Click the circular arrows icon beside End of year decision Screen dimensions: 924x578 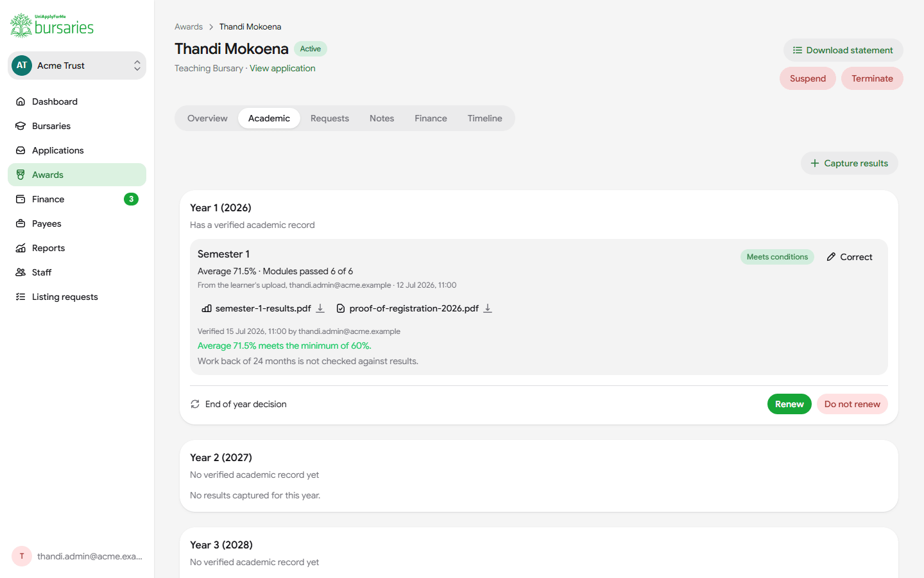[195, 404]
